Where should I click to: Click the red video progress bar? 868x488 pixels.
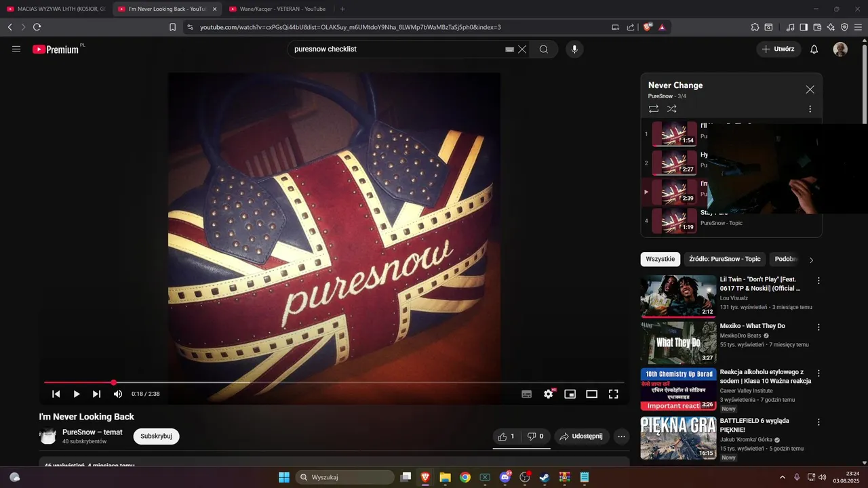coord(334,382)
